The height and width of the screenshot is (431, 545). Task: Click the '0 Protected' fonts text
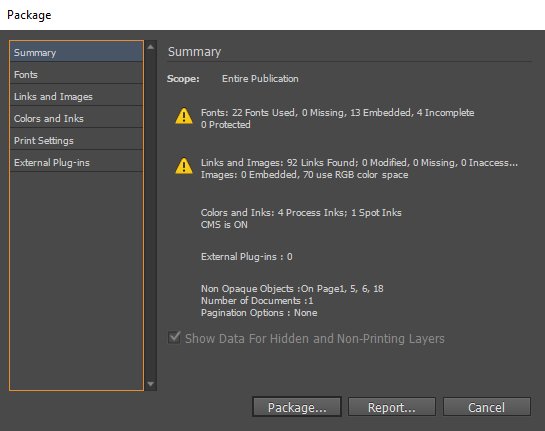click(226, 124)
